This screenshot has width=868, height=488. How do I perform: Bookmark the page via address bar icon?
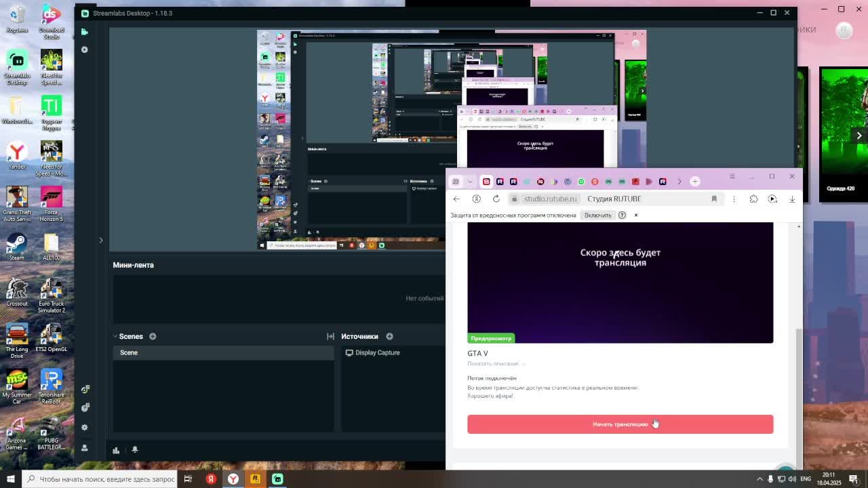[x=714, y=199]
